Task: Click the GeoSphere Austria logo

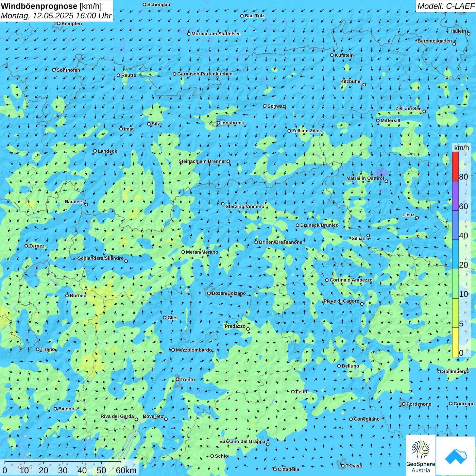Action: [x=421, y=455]
